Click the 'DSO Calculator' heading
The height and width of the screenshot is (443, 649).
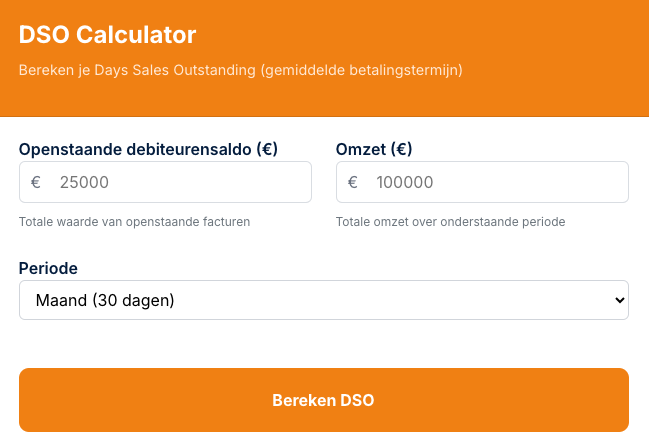tap(108, 35)
